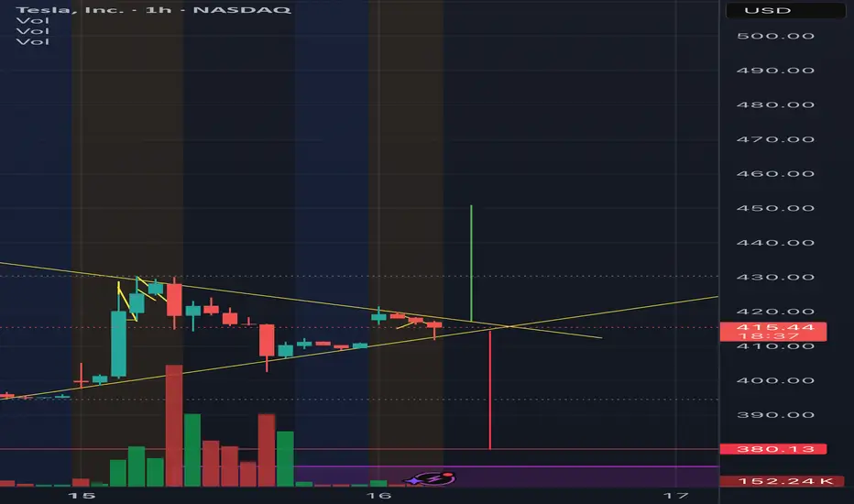The height and width of the screenshot is (504, 854).
Task: Click date 16 on the time axis
Action: (x=378, y=495)
